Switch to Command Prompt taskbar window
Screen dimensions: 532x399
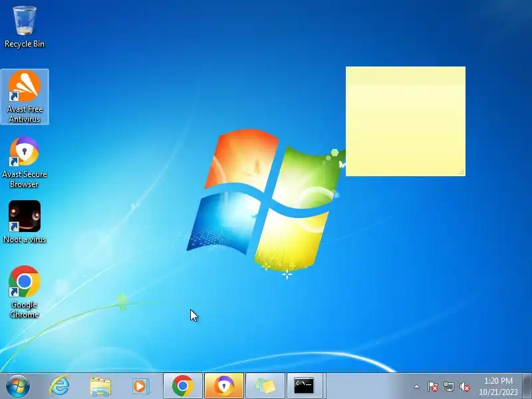(305, 386)
